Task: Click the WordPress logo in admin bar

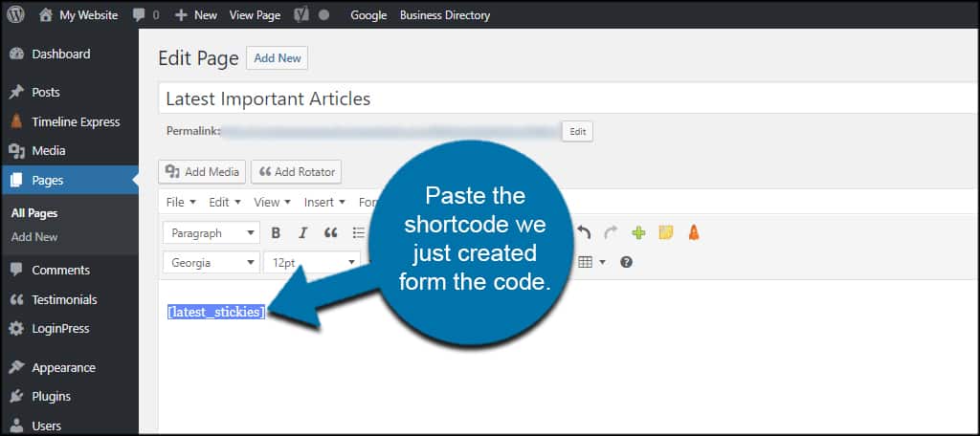Action: tap(16, 15)
